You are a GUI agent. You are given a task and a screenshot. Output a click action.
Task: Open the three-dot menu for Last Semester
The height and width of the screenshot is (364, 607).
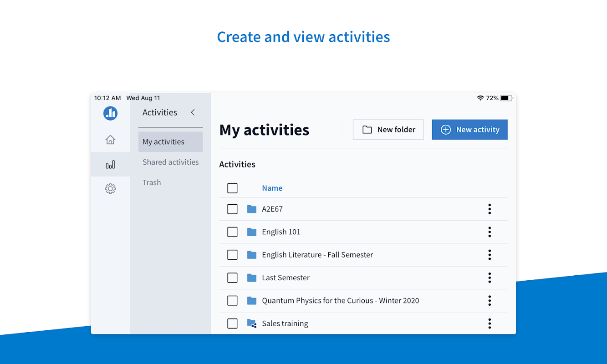490,278
